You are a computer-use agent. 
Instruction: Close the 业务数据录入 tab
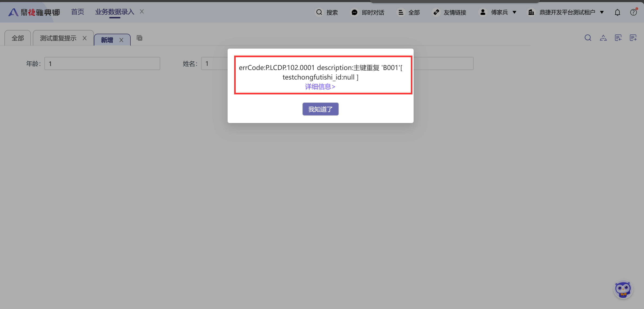[142, 11]
